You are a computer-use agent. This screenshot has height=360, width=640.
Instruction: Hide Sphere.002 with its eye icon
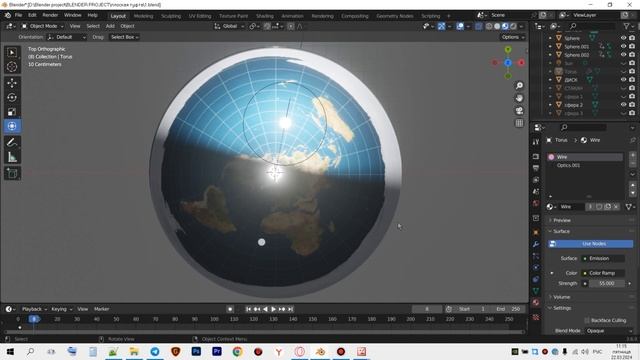point(623,55)
